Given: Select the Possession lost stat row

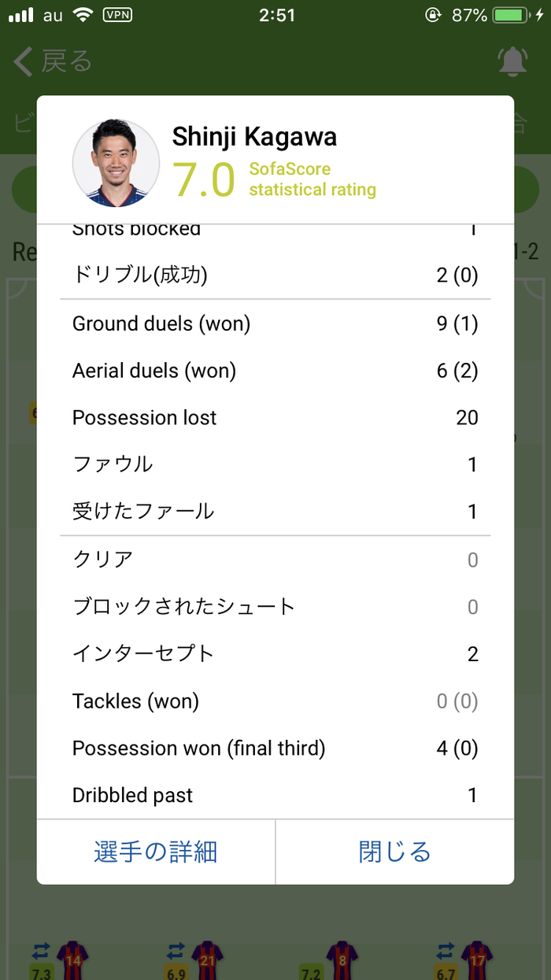Looking at the screenshot, I should (275, 417).
